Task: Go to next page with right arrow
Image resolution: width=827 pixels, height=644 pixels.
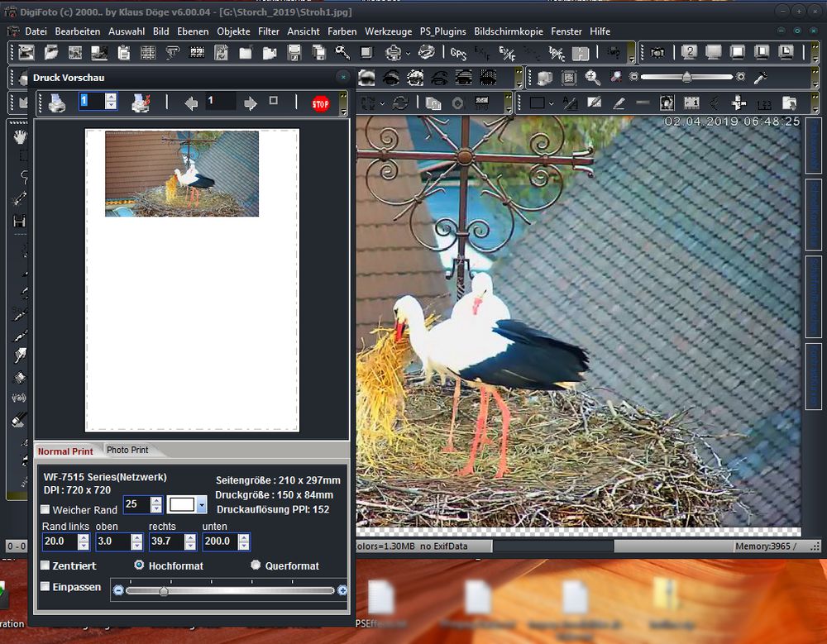Action: click(250, 103)
